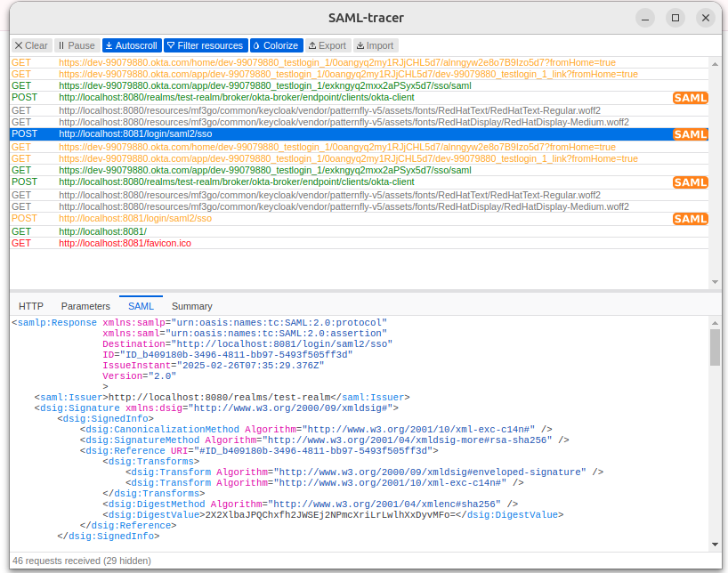Click the Pause capture icon
The height and width of the screenshot is (573, 728).
(62, 45)
